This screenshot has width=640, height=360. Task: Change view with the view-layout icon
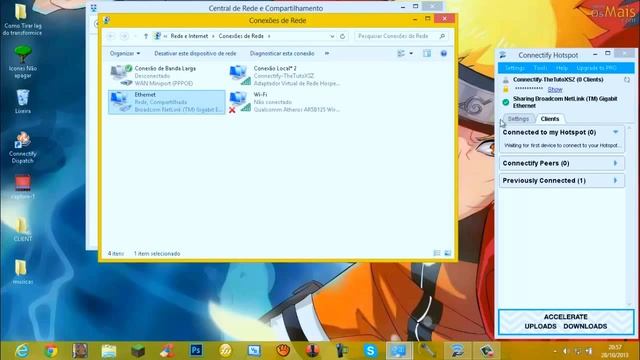click(401, 53)
